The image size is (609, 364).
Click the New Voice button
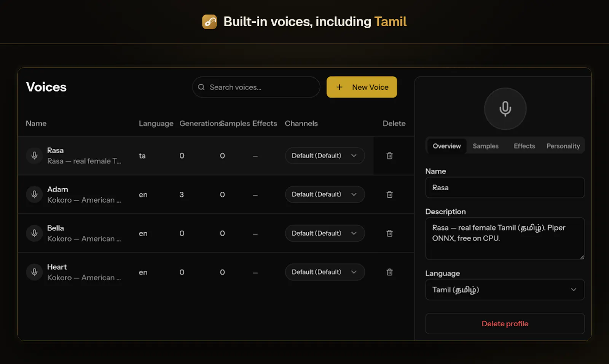362,87
